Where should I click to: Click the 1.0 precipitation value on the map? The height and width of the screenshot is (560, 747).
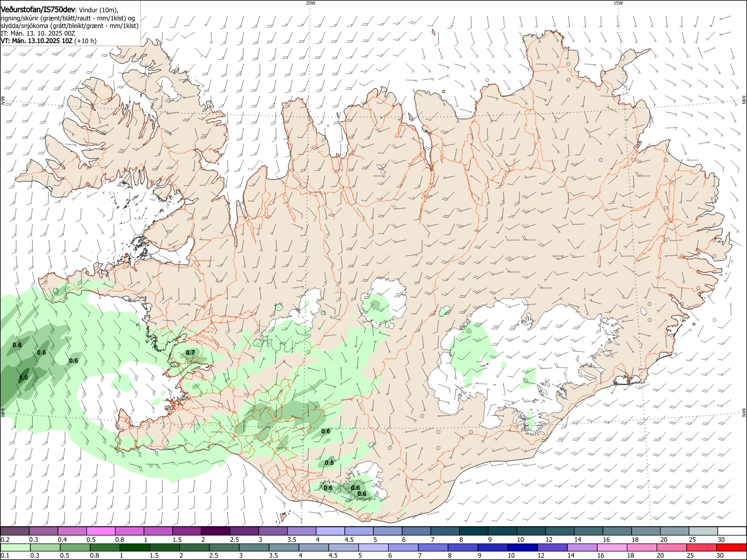click(x=23, y=378)
